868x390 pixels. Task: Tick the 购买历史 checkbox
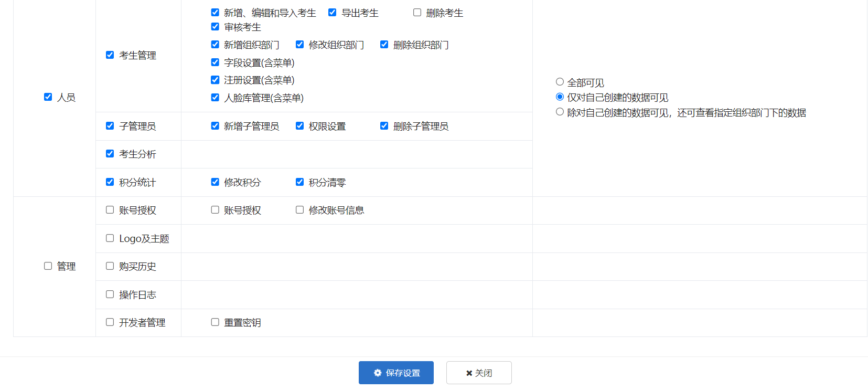pos(110,266)
